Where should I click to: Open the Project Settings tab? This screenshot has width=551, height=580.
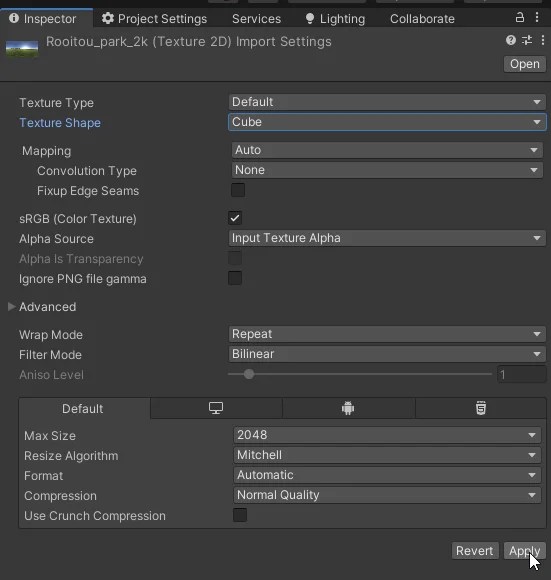tap(154, 18)
